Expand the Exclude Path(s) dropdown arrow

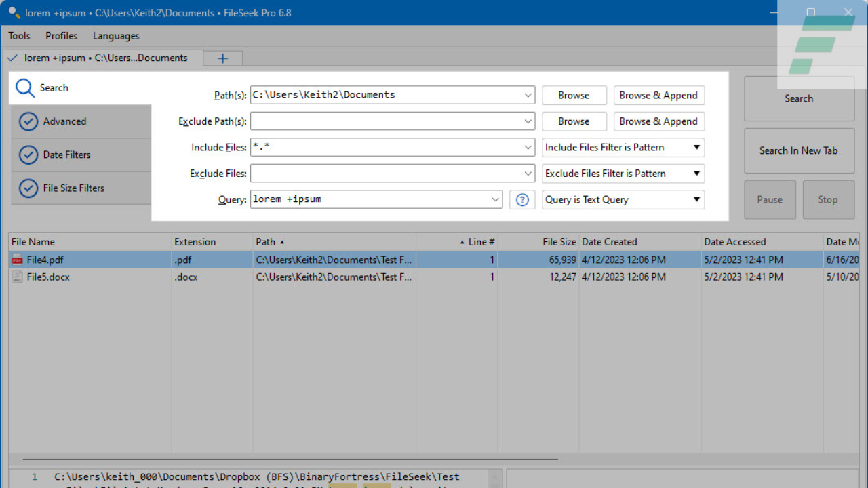(x=528, y=121)
